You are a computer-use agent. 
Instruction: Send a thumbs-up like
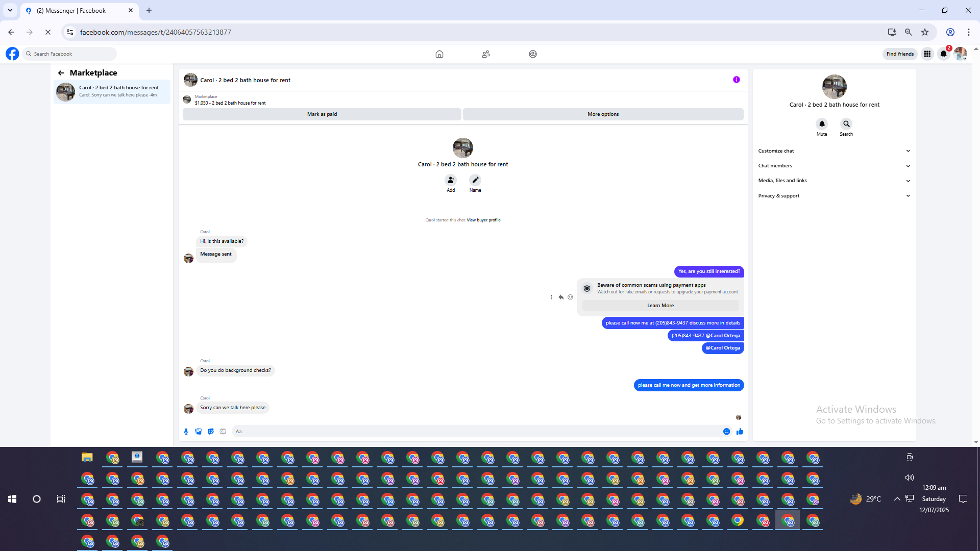coord(740,432)
